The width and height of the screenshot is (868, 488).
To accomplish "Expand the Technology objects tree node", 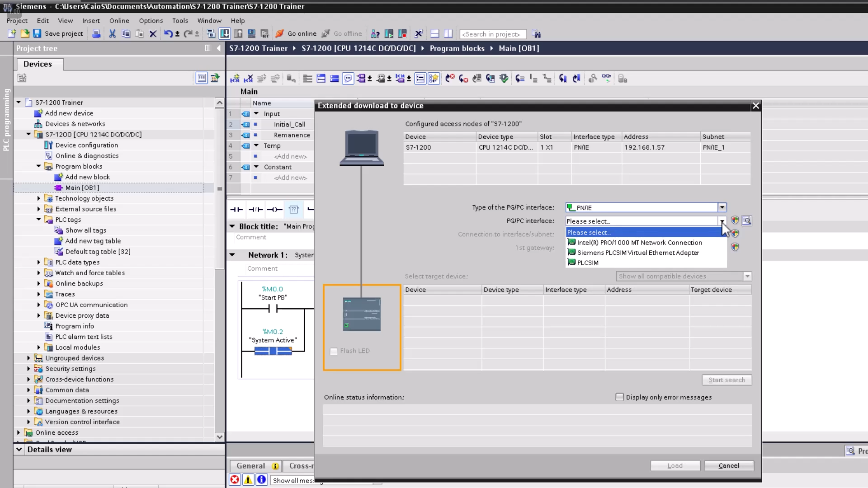I will click(x=38, y=198).
